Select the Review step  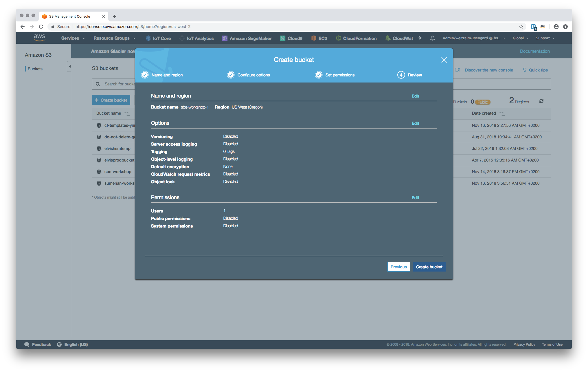click(410, 75)
